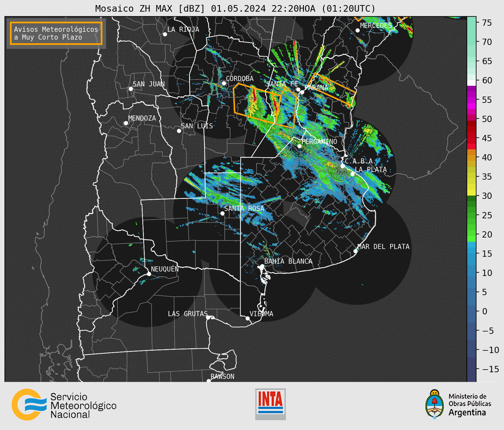Click the Córdoba city marker dot
The height and width of the screenshot is (430, 504).
click(224, 83)
